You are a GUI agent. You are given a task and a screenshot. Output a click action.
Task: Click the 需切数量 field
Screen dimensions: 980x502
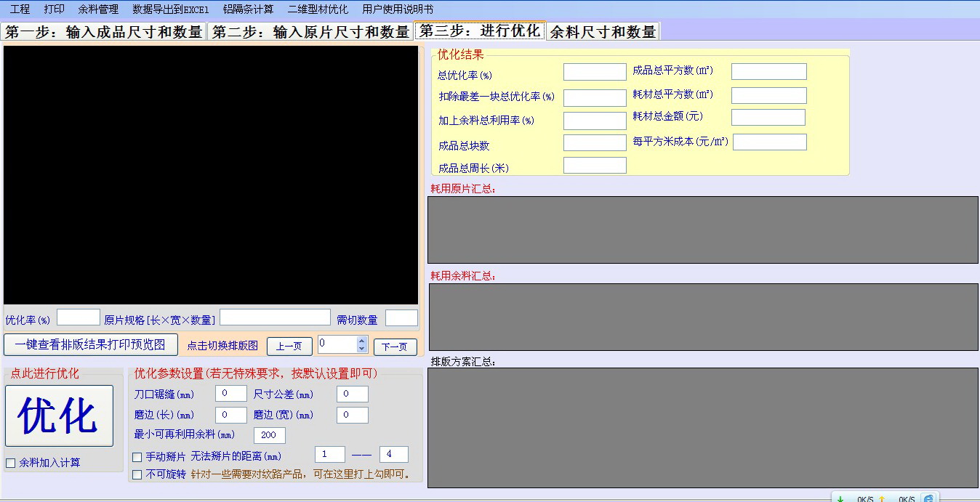tap(401, 317)
